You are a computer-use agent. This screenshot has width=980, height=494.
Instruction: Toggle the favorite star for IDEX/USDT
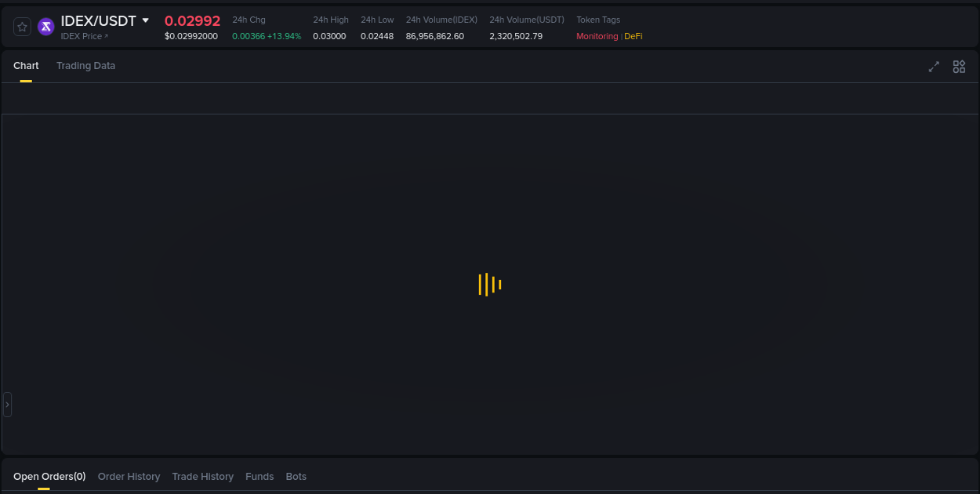(22, 26)
